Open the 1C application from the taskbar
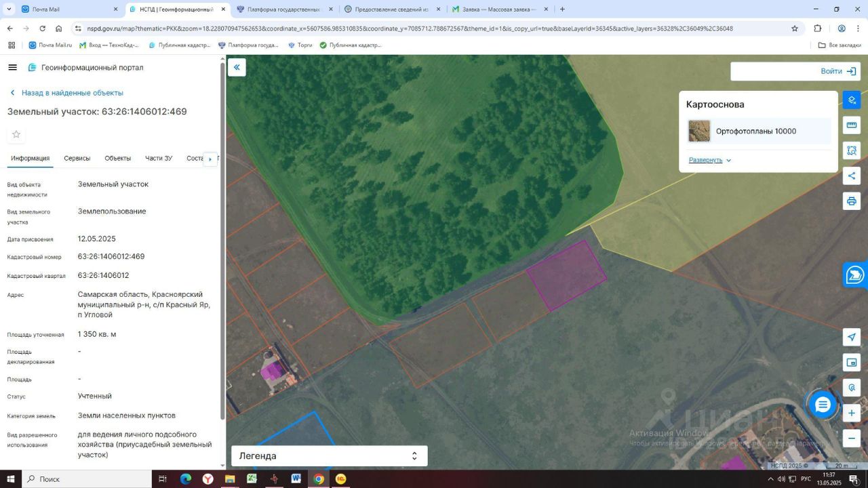This screenshot has width=868, height=488. pyautogui.click(x=340, y=479)
